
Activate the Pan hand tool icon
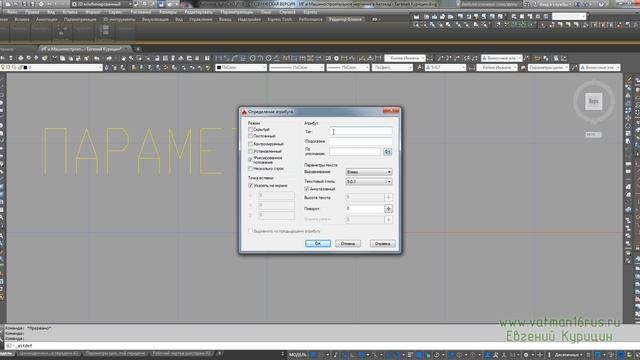click(x=123, y=58)
